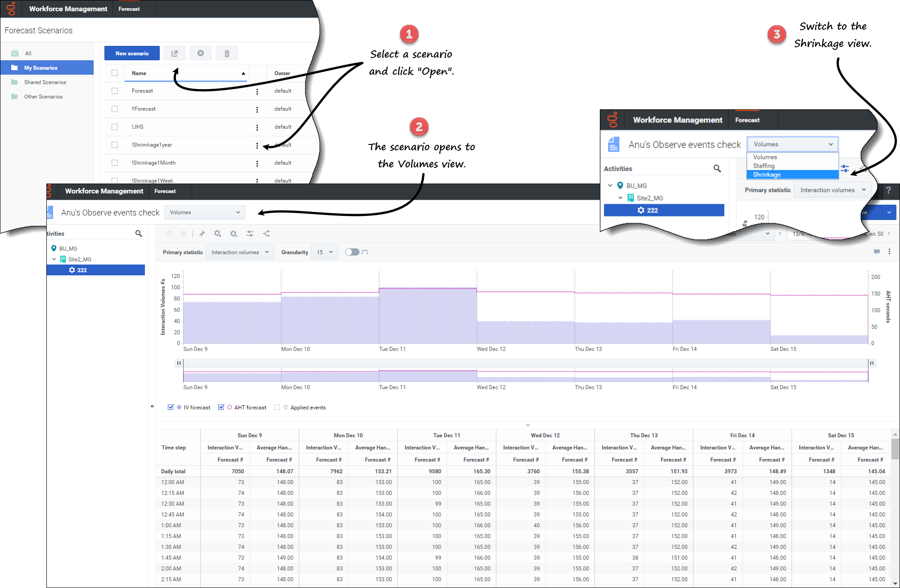Tick checkbox beside Forecast scenario

(x=115, y=91)
